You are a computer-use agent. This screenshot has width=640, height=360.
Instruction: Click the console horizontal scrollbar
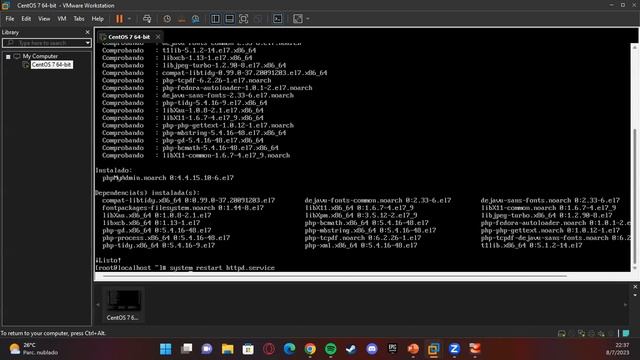click(335, 276)
